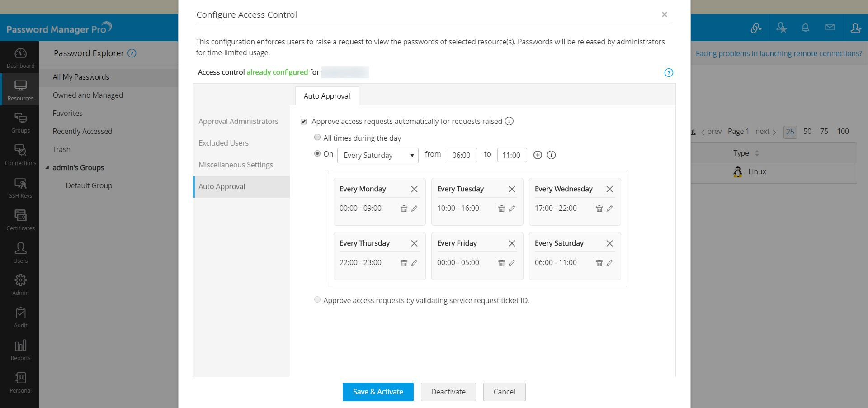Screen dimensions: 868x408
Task: Select All times during the day
Action: point(317,137)
